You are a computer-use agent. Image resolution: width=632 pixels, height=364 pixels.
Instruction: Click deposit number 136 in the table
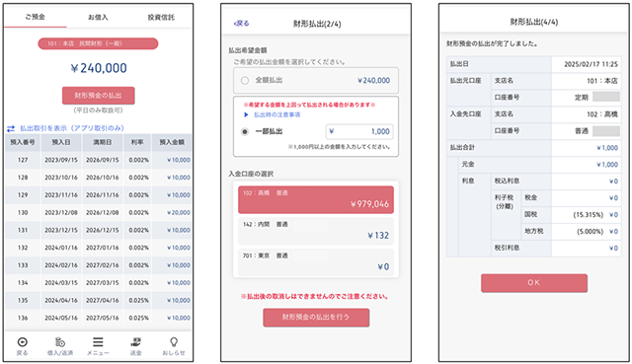(x=23, y=318)
